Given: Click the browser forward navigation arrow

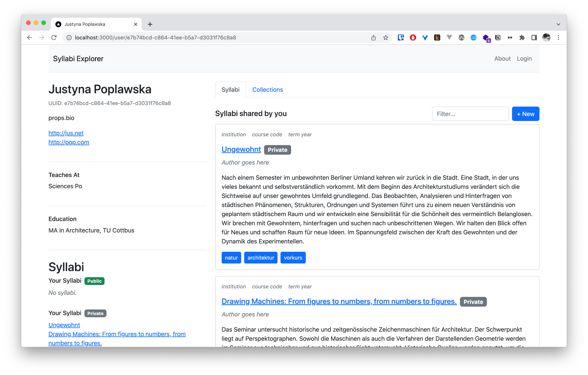Looking at the screenshot, I should point(41,38).
